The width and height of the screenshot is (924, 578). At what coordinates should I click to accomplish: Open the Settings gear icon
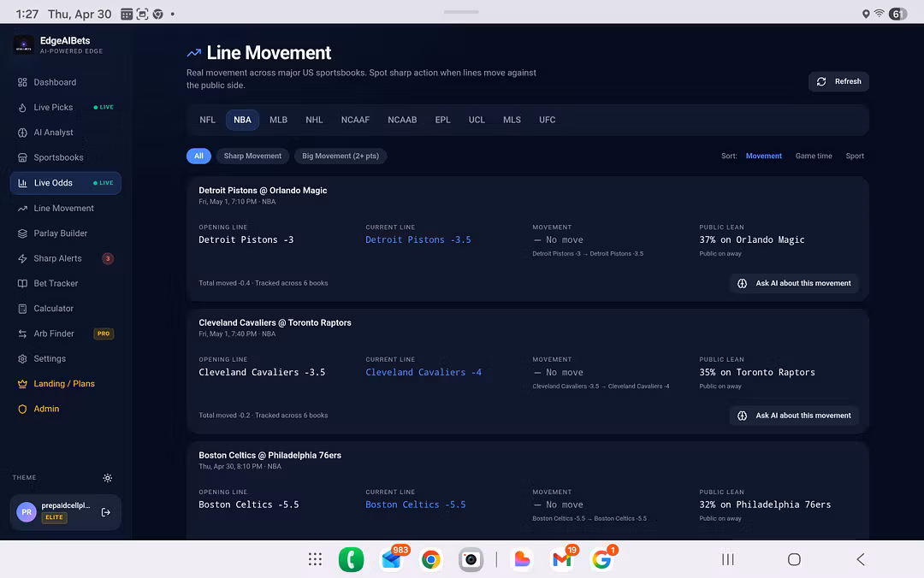point(22,358)
